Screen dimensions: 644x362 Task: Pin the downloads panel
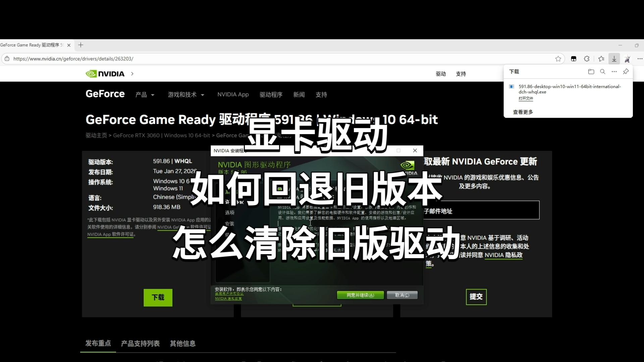pos(626,71)
